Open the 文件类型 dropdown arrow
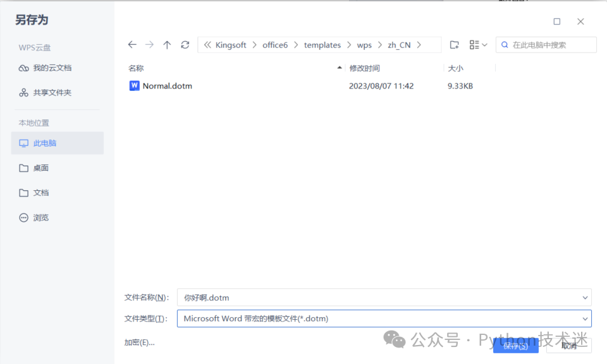The image size is (607, 364). click(x=585, y=318)
